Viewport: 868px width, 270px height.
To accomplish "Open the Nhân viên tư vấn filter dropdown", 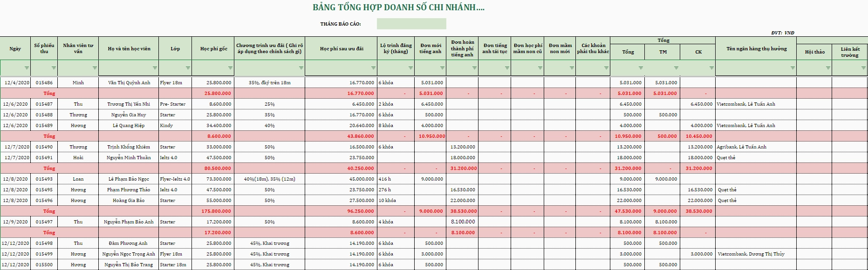I will click(x=95, y=68).
